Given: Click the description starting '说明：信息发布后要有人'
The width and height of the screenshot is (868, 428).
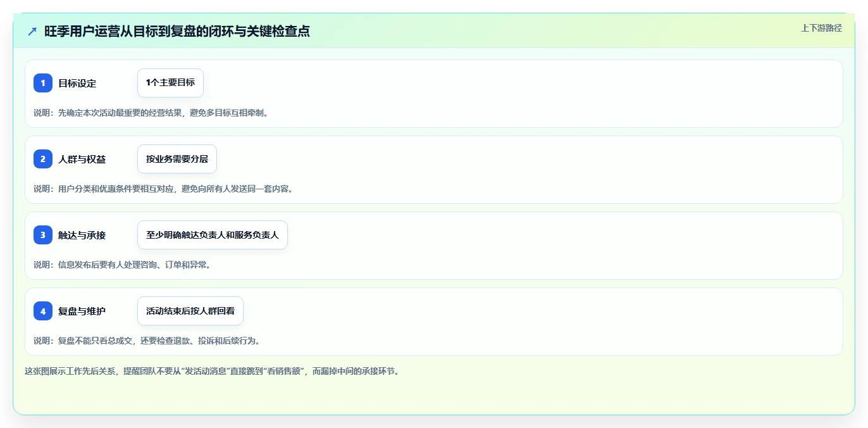Looking at the screenshot, I should pyautogui.click(x=122, y=265).
